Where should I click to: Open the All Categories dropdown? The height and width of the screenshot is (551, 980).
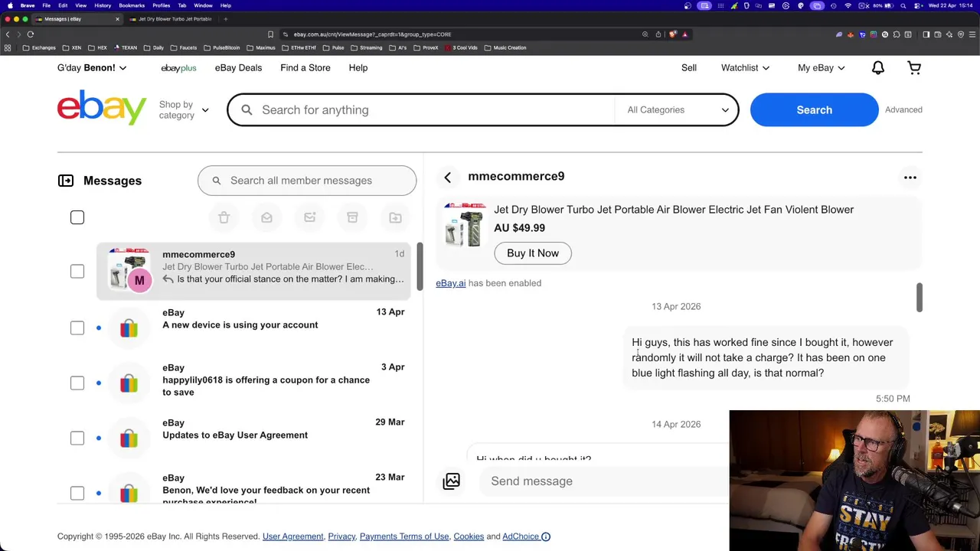[678, 110]
